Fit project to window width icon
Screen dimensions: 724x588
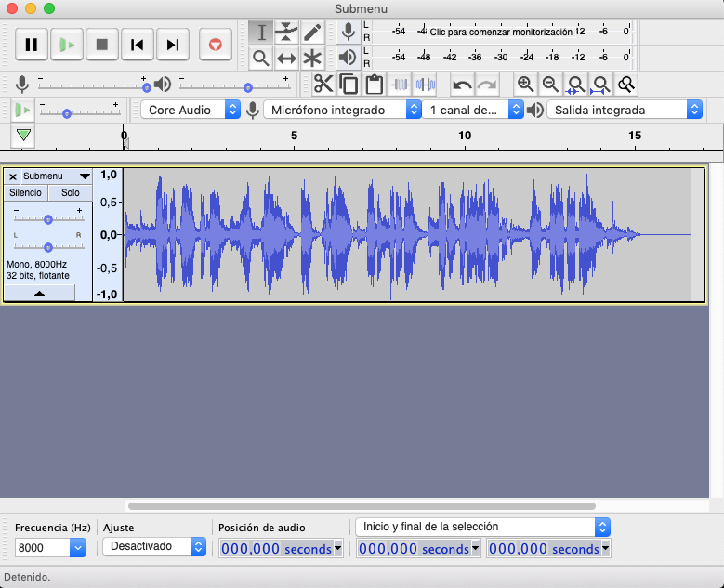[x=600, y=85]
